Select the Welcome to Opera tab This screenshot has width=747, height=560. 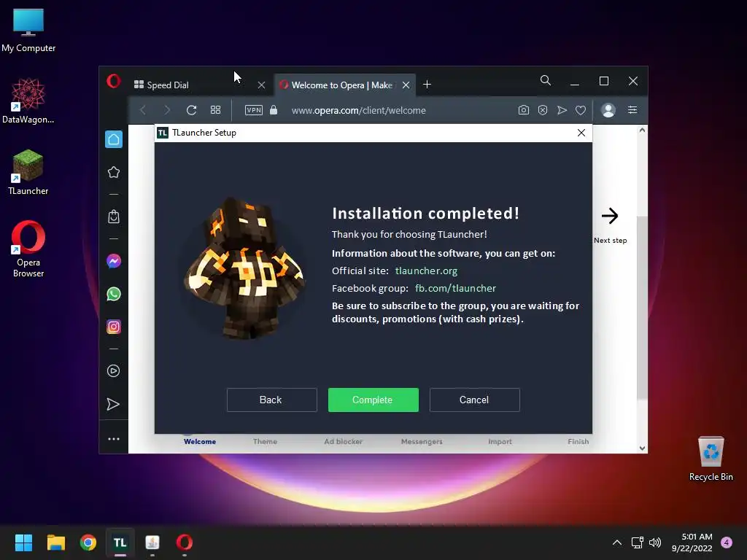pyautogui.click(x=345, y=85)
